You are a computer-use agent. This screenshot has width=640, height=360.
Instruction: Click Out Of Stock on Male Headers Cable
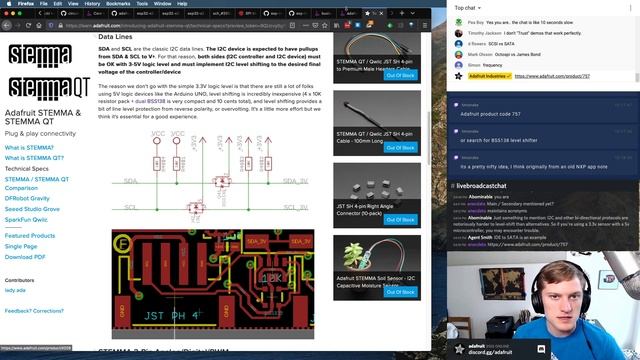pos(400,76)
